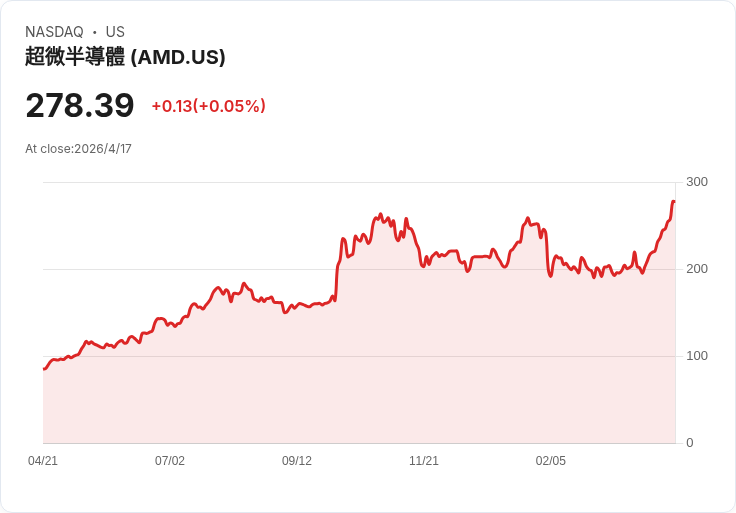The width and height of the screenshot is (736, 513).
Task: Click the 07/02 date axis label
Action: tap(170, 461)
